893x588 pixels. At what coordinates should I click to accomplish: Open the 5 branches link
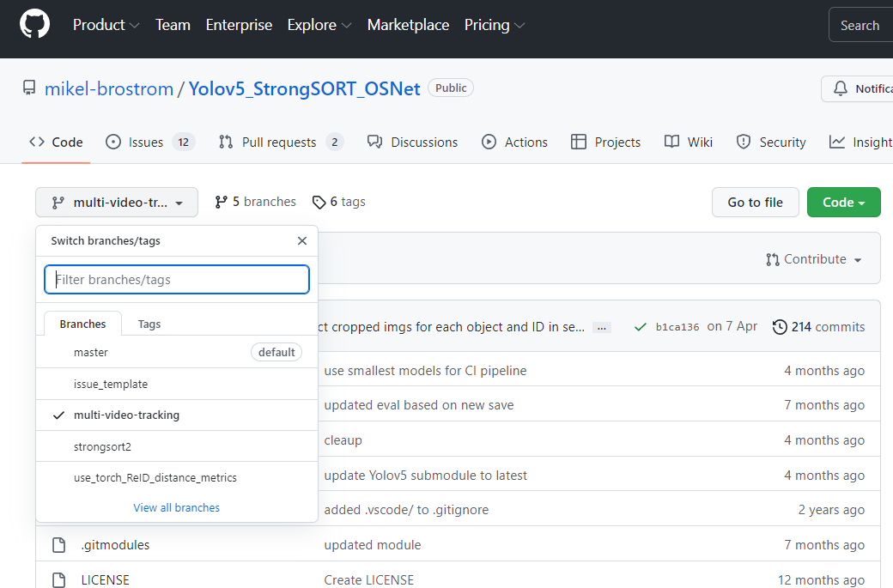(255, 202)
